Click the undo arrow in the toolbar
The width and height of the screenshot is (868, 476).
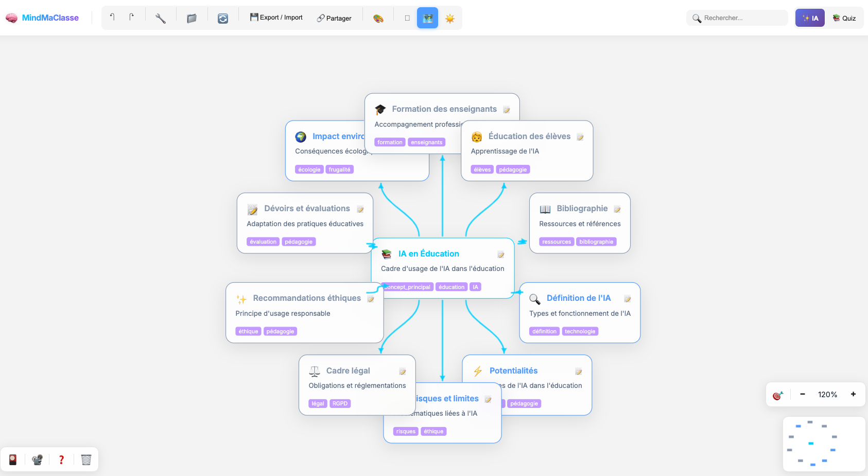click(112, 18)
